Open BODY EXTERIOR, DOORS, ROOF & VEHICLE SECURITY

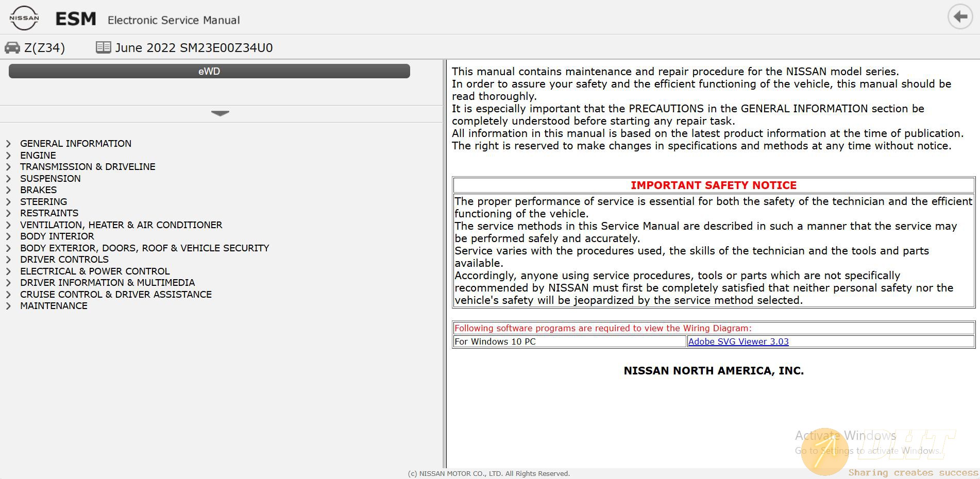[145, 248]
